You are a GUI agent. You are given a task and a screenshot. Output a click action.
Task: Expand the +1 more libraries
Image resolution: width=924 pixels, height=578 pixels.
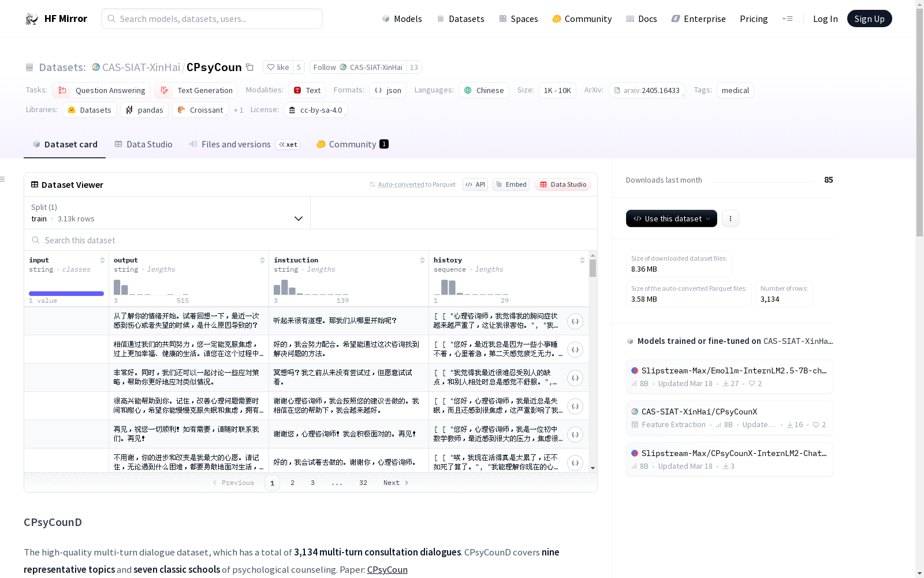239,110
